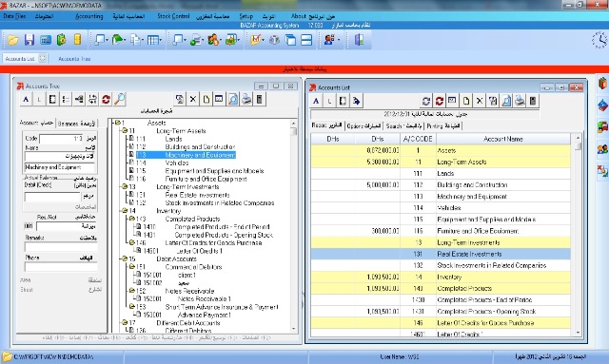Click the X delete icon in Accounts List toolbar
The height and width of the screenshot is (364, 609).
[x=480, y=101]
